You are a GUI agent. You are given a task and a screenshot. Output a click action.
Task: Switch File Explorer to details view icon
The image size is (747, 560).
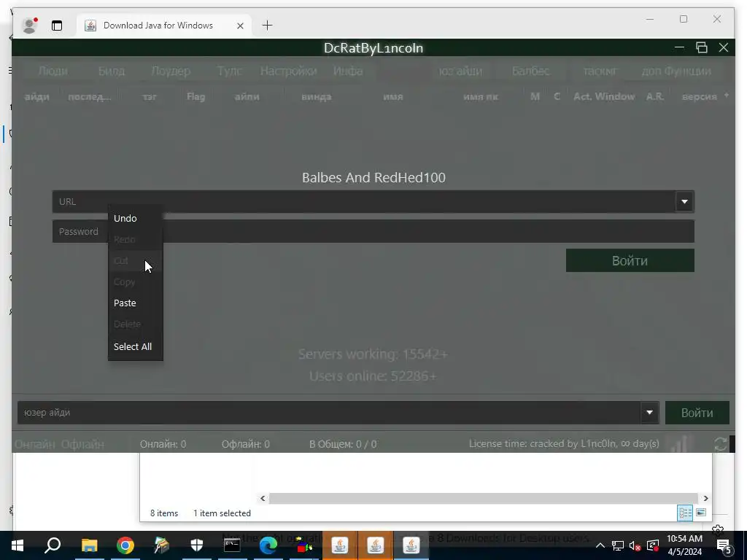point(686,513)
